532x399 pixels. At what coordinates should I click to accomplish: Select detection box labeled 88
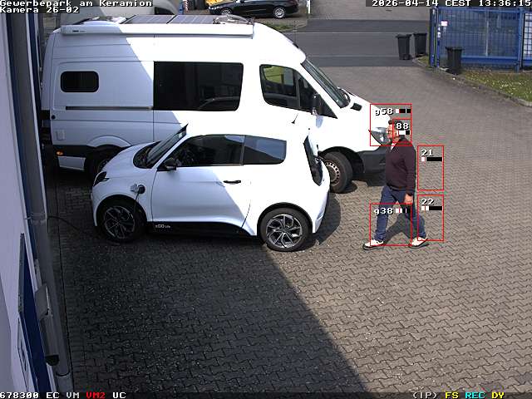[402, 131]
